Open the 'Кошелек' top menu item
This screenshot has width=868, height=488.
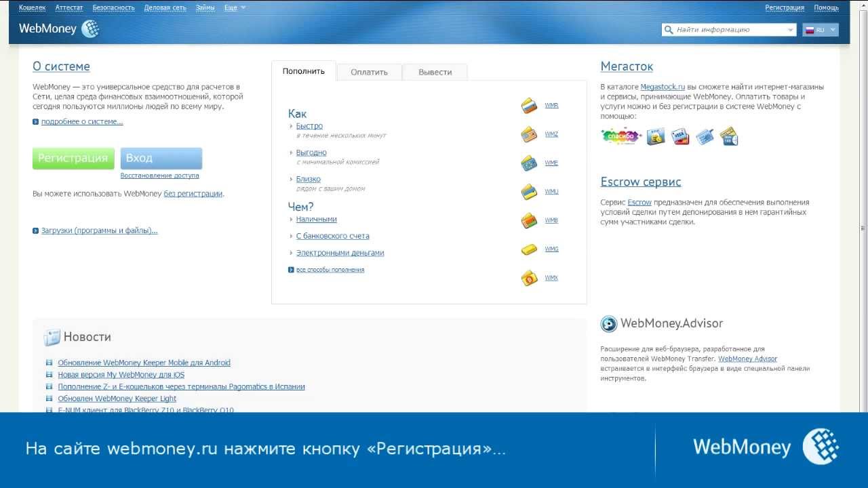32,8
